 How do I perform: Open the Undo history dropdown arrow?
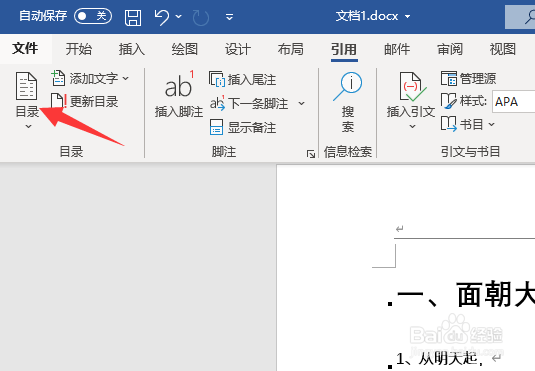coord(178,16)
